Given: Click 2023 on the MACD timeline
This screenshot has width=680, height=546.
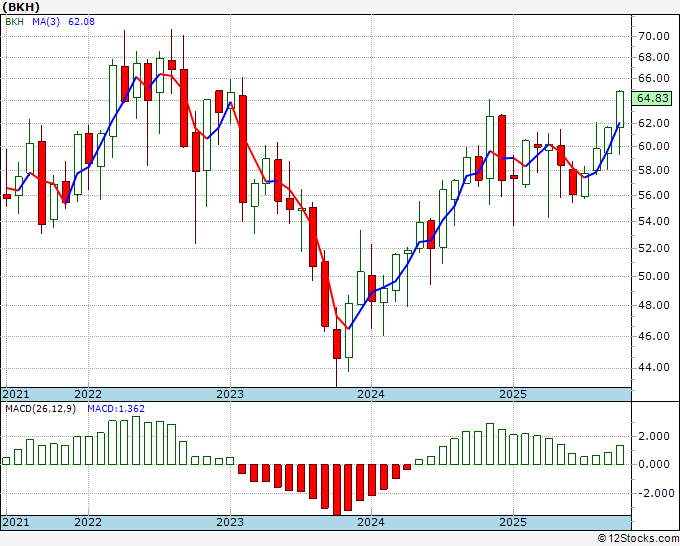Looking at the screenshot, I should coord(230,522).
